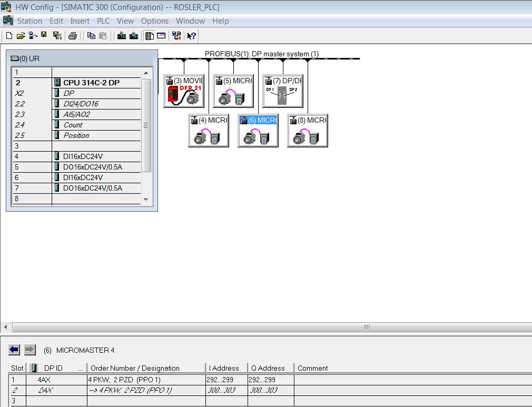532x407 pixels.
Task: Select the (3) MOVIDRIVE slave node
Action: (x=184, y=91)
